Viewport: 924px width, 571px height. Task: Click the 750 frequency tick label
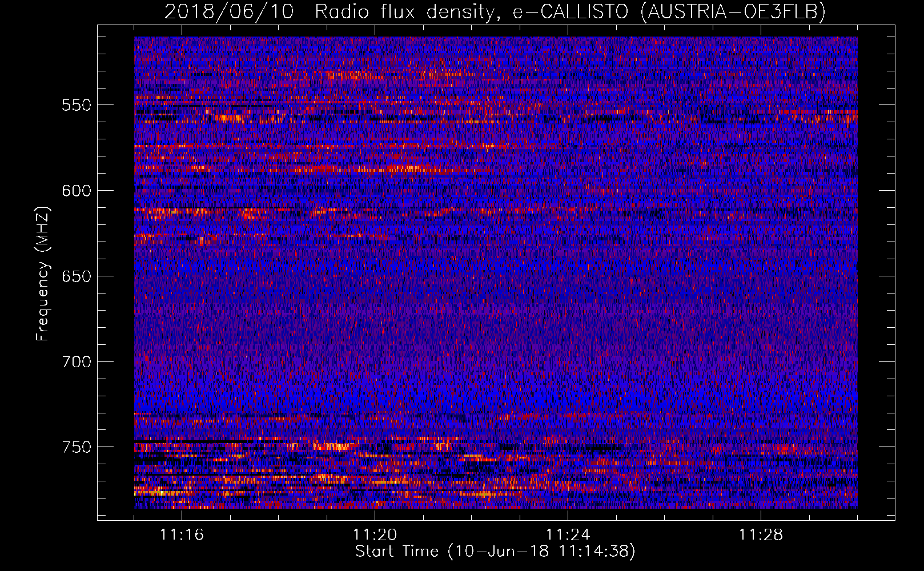point(77,447)
